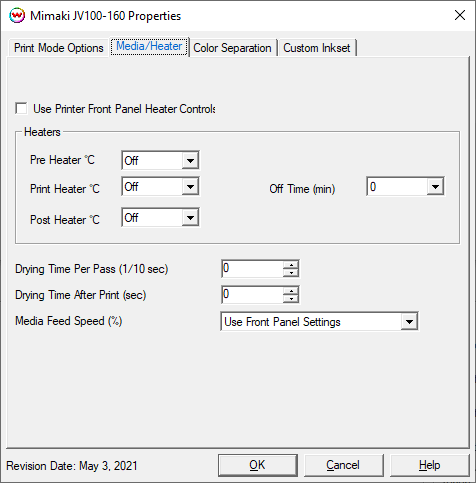This screenshot has width=476, height=483.
Task: Enable Use Printer Front Panel Heater Controls
Action: [x=21, y=109]
